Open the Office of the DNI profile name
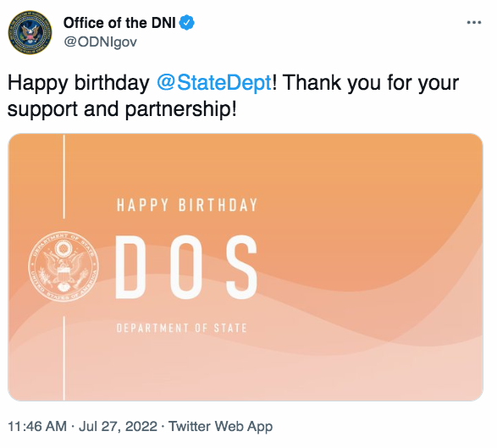Screen dimensions: 497x448 tap(119, 23)
